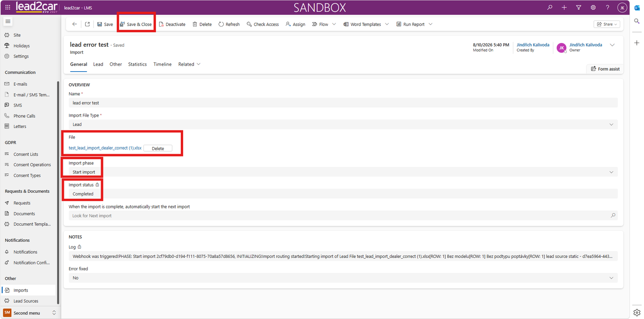Expand the Flow dropdown chevron
This screenshot has height=319, width=644.
[334, 24]
